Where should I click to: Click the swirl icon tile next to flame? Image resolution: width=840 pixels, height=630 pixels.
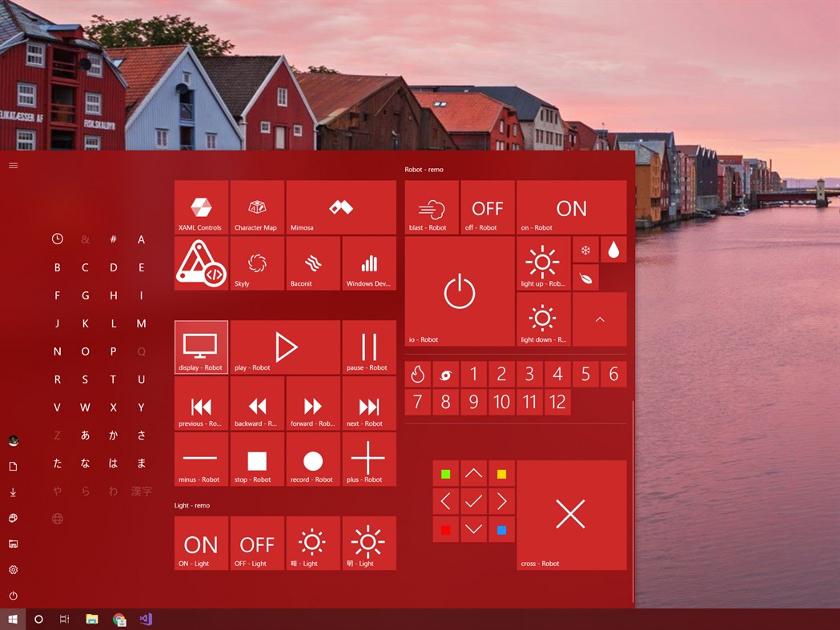(x=446, y=374)
